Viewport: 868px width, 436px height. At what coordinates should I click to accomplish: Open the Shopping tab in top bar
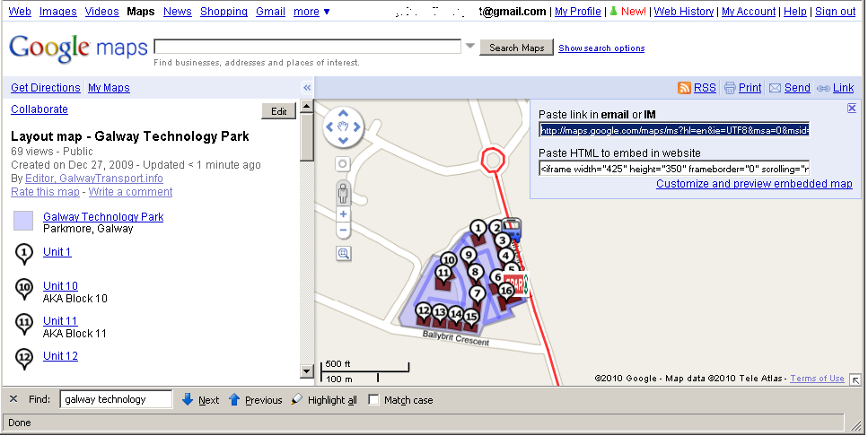click(x=224, y=11)
